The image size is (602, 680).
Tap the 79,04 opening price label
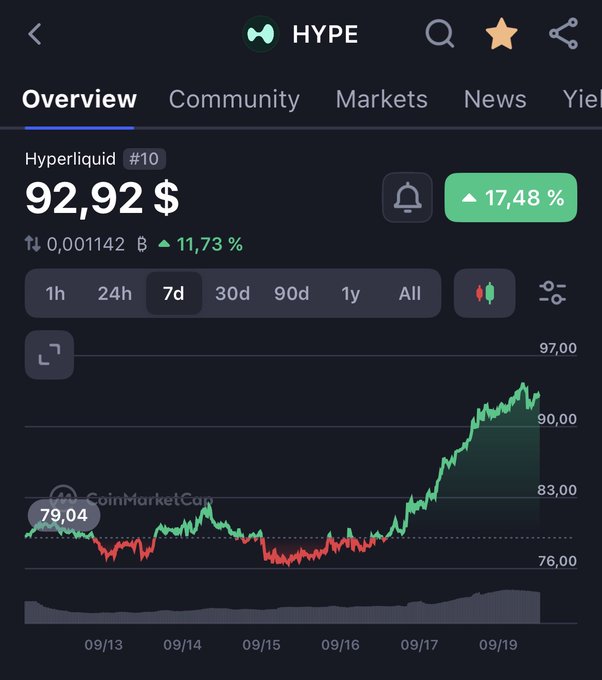64,515
